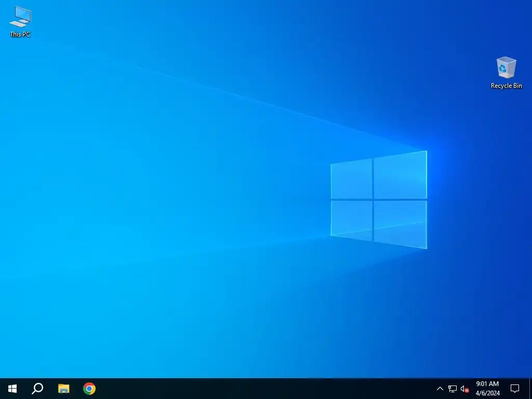
Task: Click Show desktop sliver at taskbar edge
Action: (x=530, y=389)
